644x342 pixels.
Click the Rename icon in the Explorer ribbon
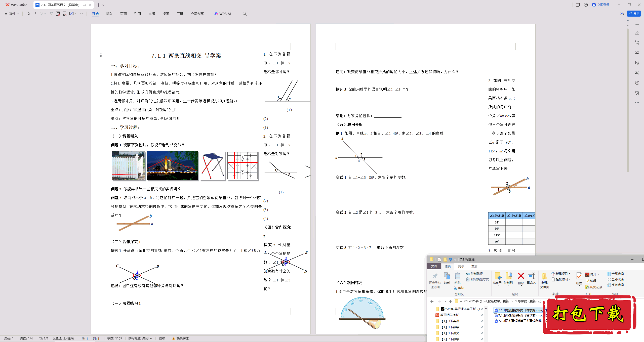click(532, 276)
